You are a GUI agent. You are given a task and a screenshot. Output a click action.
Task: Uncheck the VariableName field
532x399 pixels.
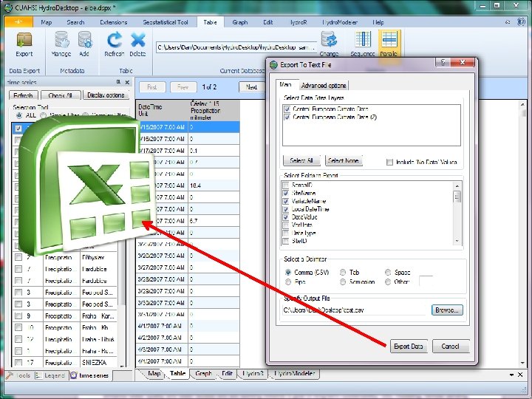click(x=286, y=201)
